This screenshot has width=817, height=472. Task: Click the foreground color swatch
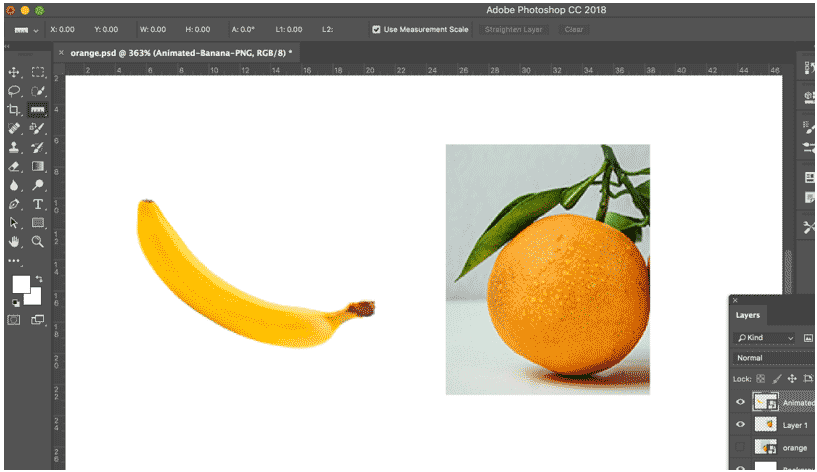tap(21, 284)
